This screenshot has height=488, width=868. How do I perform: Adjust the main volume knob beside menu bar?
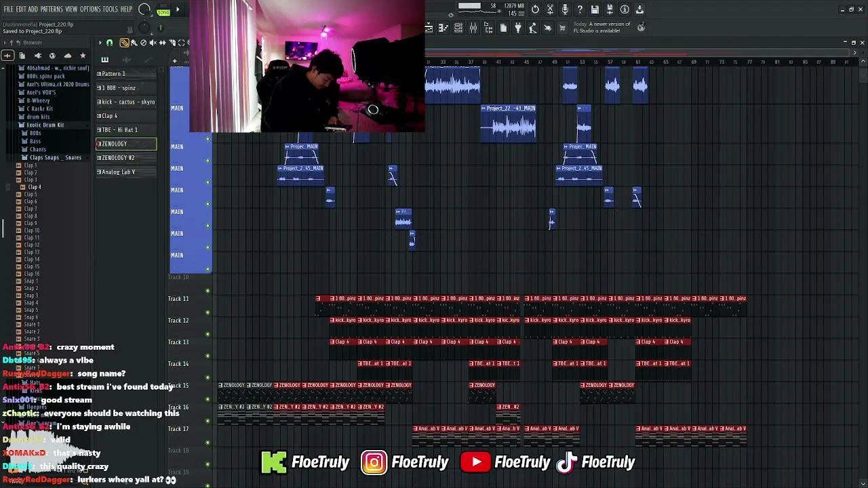pyautogui.click(x=144, y=9)
